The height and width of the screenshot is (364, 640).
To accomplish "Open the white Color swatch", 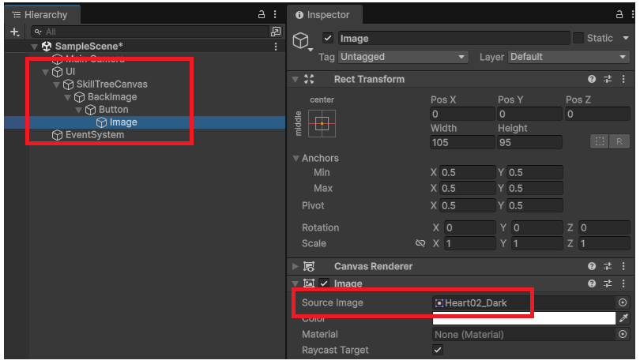I will (x=524, y=318).
